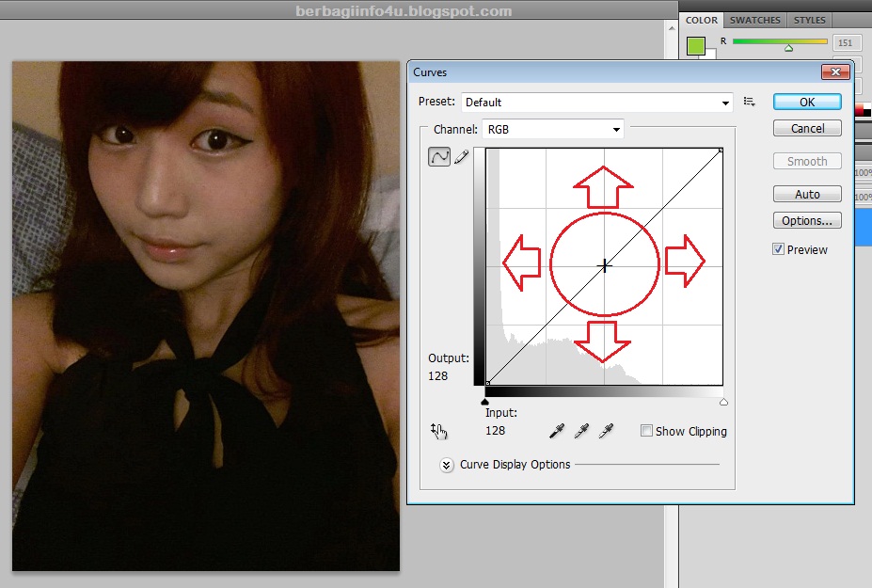Click the R value field showing 151
Image resolution: width=872 pixels, height=588 pixels.
point(846,43)
